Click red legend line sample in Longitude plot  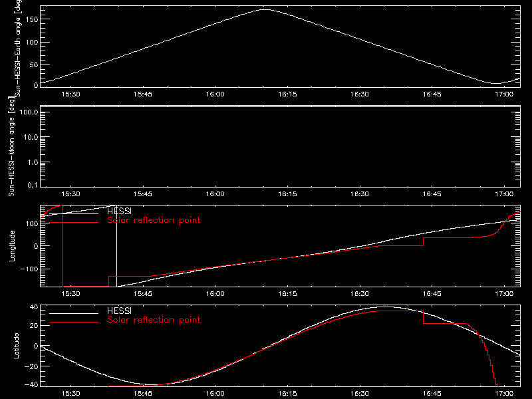point(74,223)
